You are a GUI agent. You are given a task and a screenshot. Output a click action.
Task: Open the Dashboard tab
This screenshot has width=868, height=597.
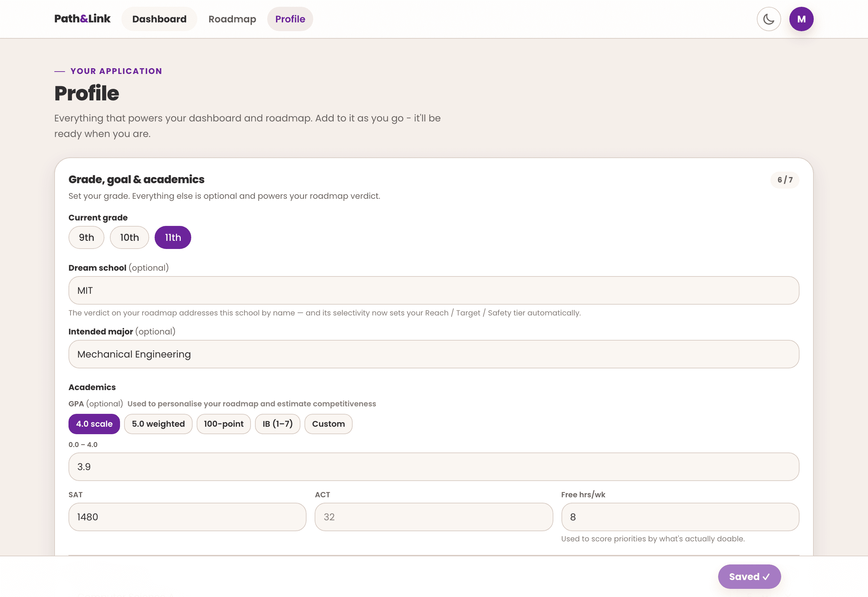[x=159, y=19]
